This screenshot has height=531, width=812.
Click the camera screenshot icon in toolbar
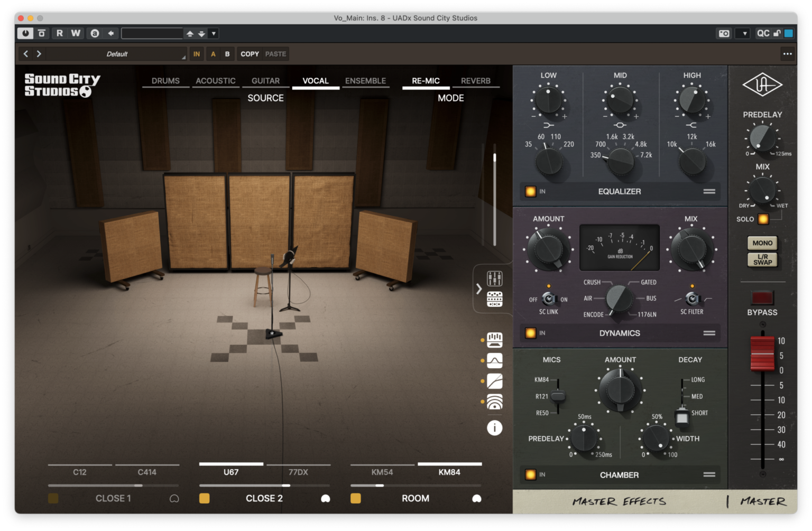coord(724,33)
